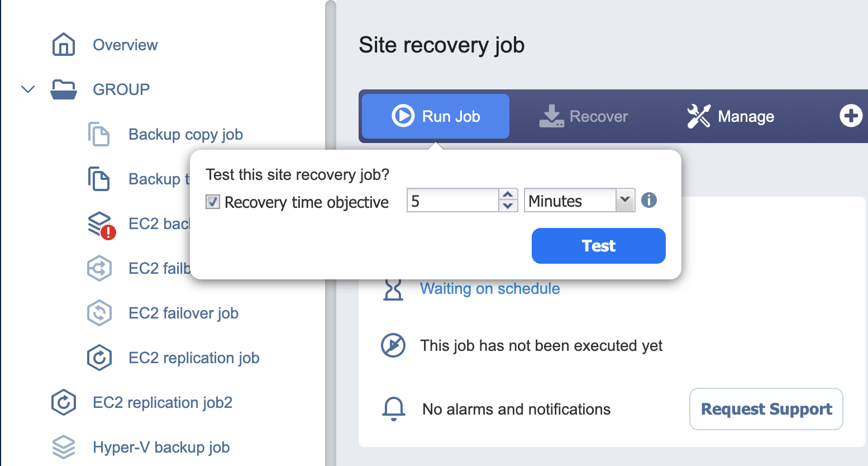Select the EC2 failover job icon

99,313
